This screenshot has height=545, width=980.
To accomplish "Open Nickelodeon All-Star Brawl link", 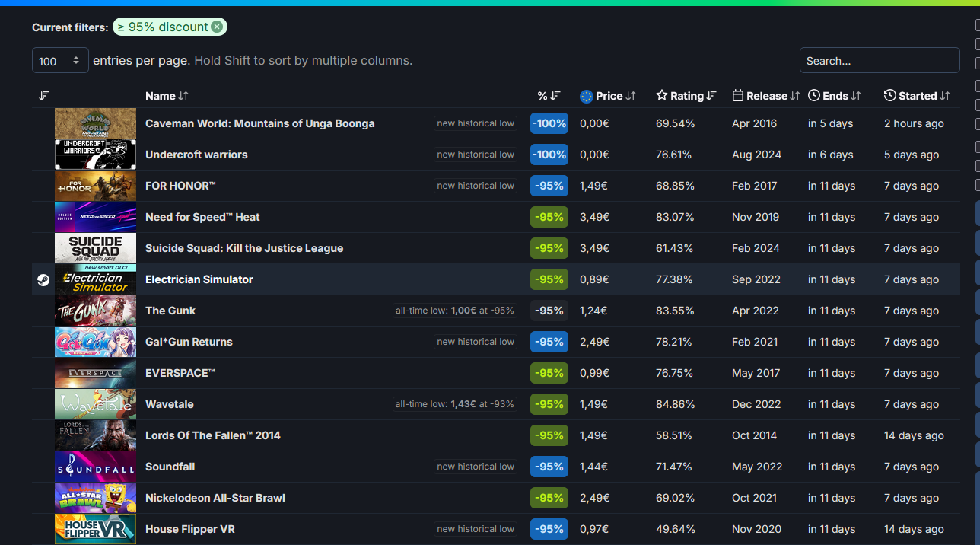I will coord(215,498).
